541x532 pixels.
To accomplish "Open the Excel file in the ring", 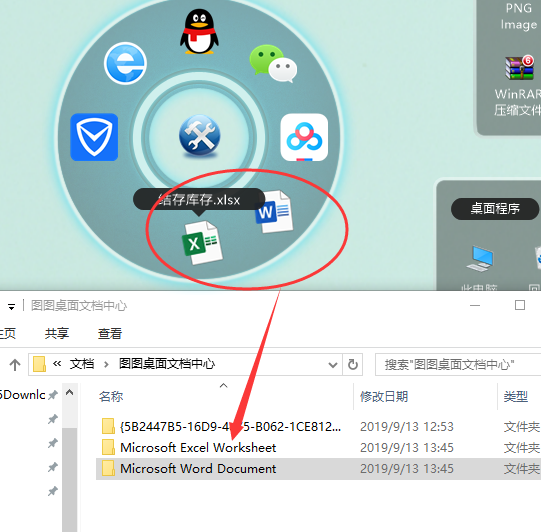I will 202,243.
